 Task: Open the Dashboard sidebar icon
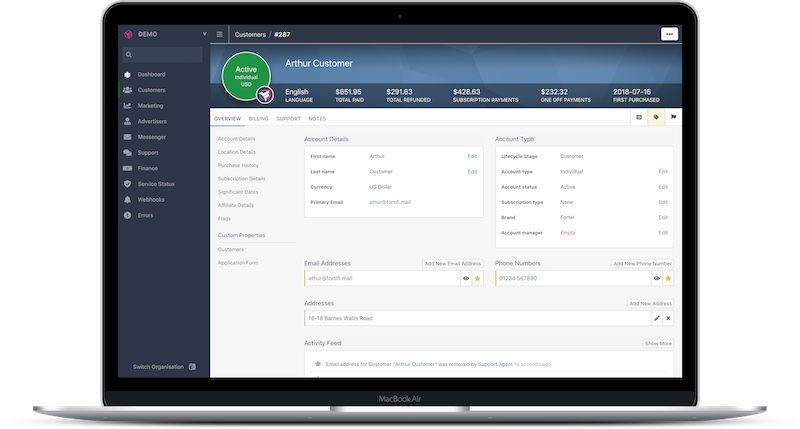pos(127,75)
